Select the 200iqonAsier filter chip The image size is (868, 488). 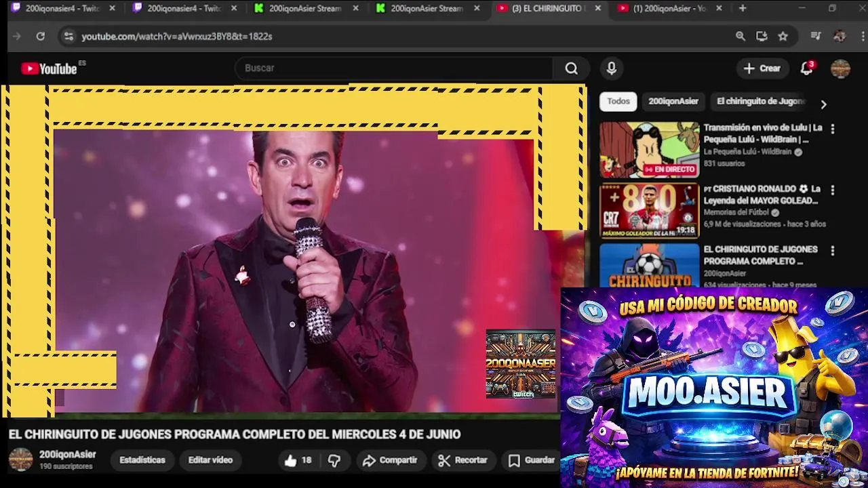click(673, 102)
